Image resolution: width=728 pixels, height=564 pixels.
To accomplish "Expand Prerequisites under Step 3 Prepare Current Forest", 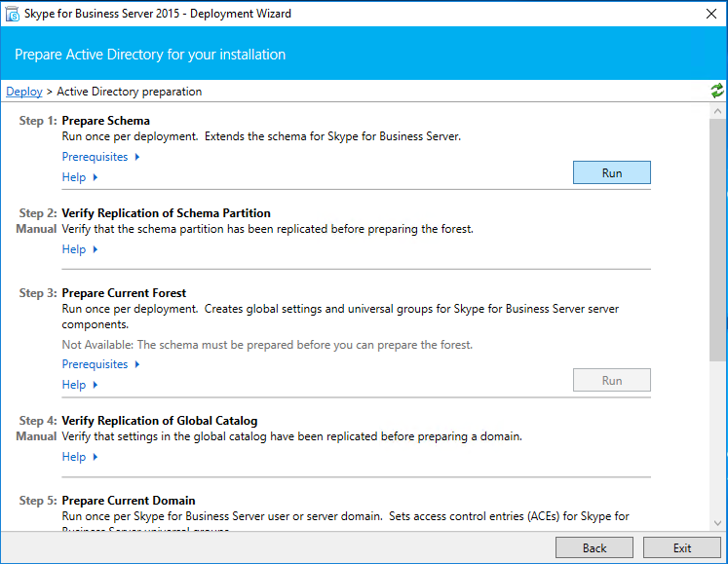I will [100, 364].
